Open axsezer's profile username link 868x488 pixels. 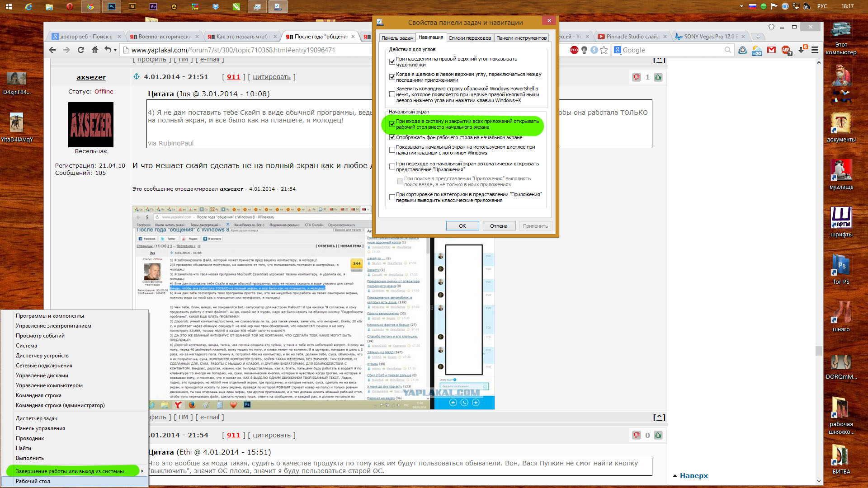point(91,77)
